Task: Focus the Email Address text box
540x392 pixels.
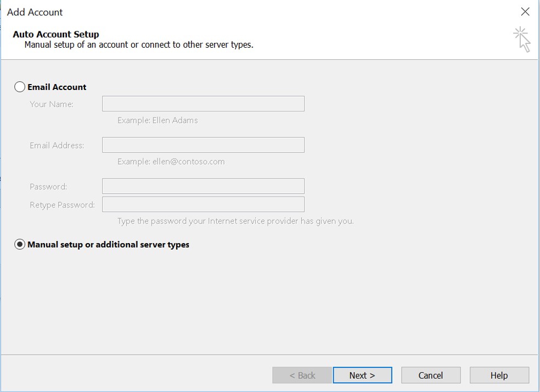Action: pyautogui.click(x=203, y=145)
